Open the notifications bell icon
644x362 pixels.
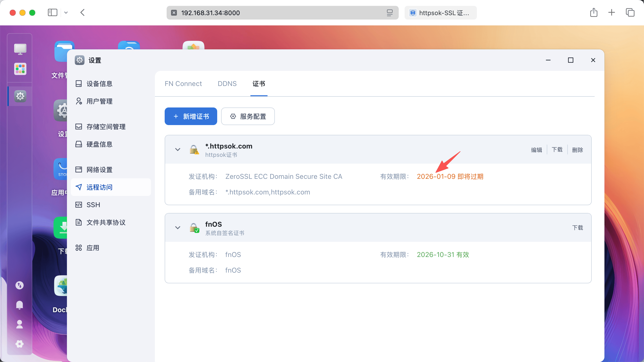(20, 305)
